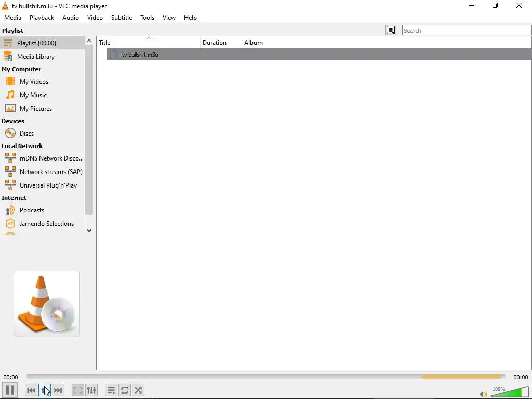Open the Media menu
The image size is (532, 399).
[12, 18]
